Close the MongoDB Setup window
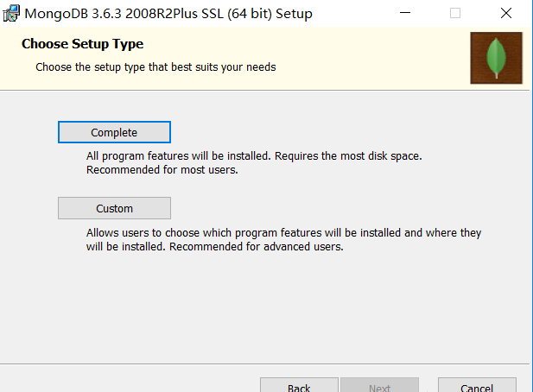Image resolution: width=533 pixels, height=392 pixels. [506, 13]
